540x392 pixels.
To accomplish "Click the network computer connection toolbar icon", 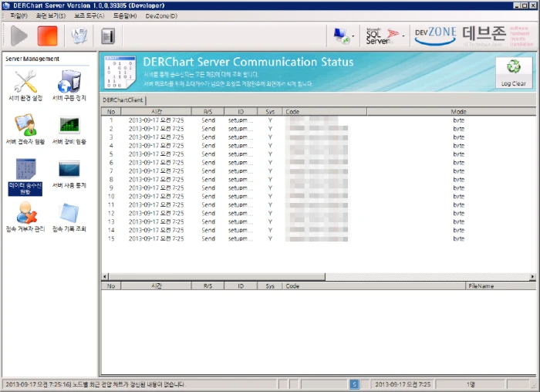I will (x=341, y=35).
